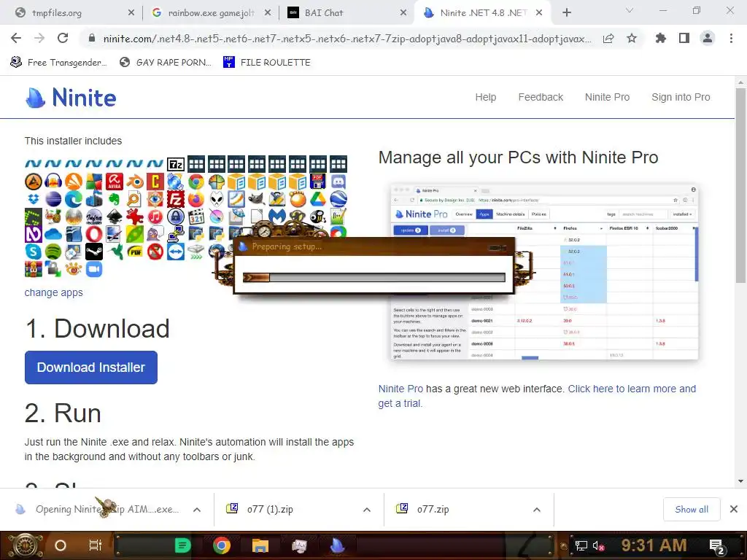This screenshot has height=560, width=747.
Task: Click the TeamViewer icon
Action: pos(175,252)
